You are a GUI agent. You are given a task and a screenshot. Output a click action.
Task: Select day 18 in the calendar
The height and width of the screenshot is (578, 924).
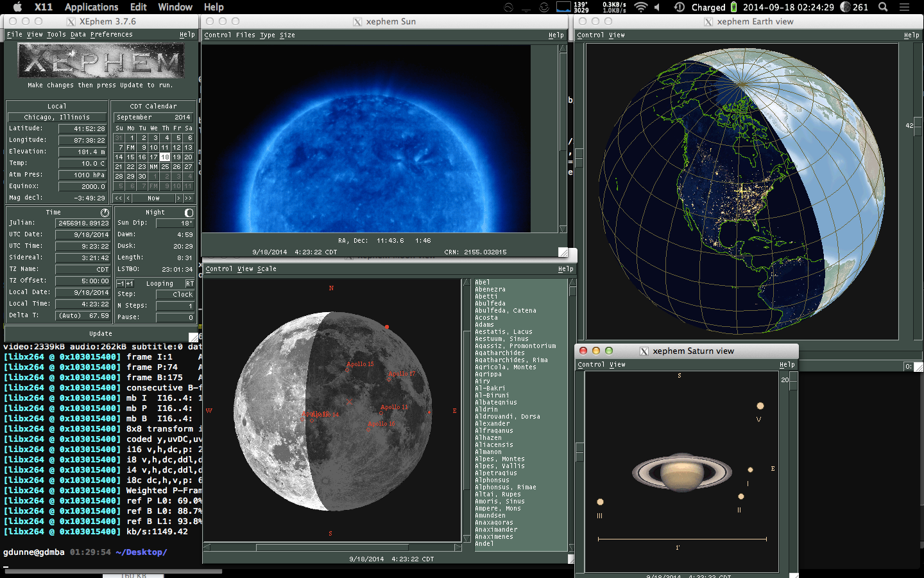click(x=165, y=157)
